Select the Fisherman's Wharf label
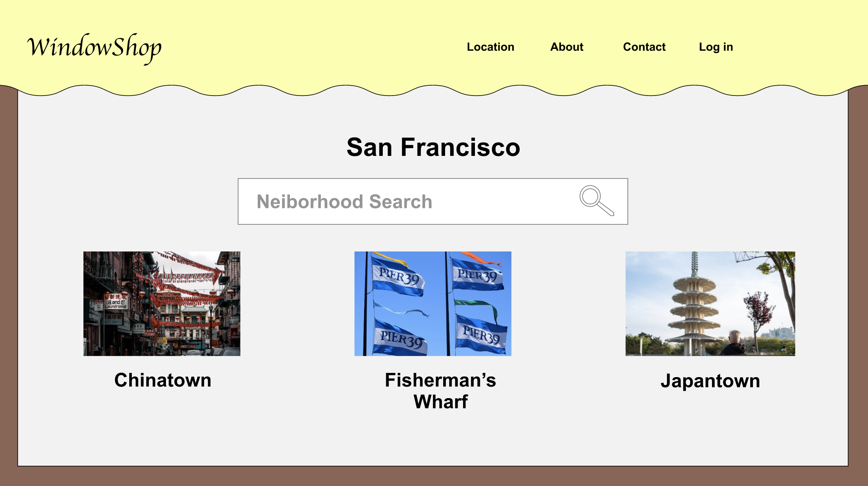This screenshot has height=486, width=868. 440,390
